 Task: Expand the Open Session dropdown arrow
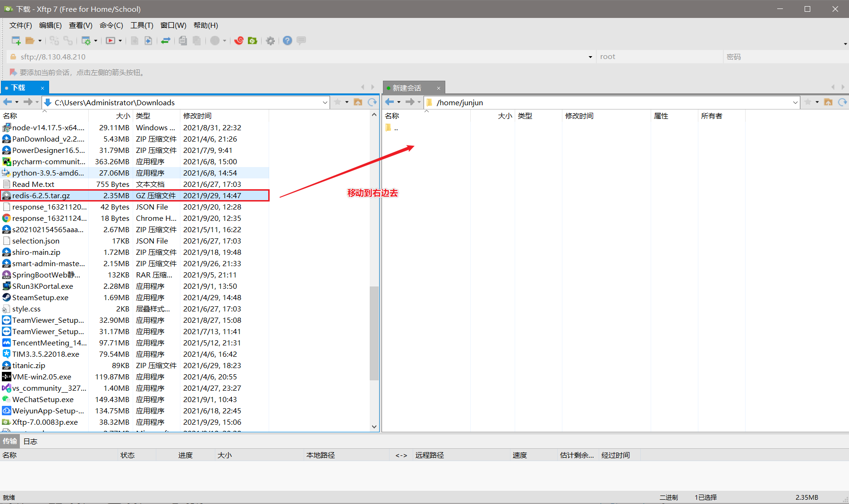[x=40, y=41]
